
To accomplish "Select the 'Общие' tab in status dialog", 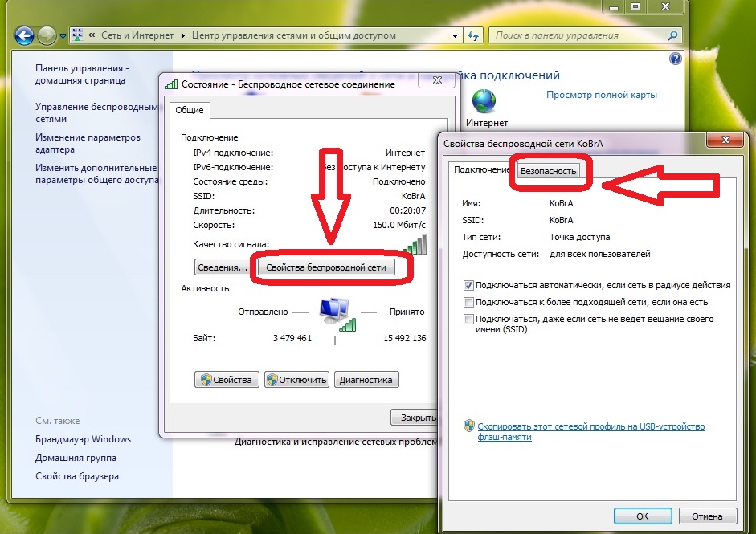I will point(190,110).
